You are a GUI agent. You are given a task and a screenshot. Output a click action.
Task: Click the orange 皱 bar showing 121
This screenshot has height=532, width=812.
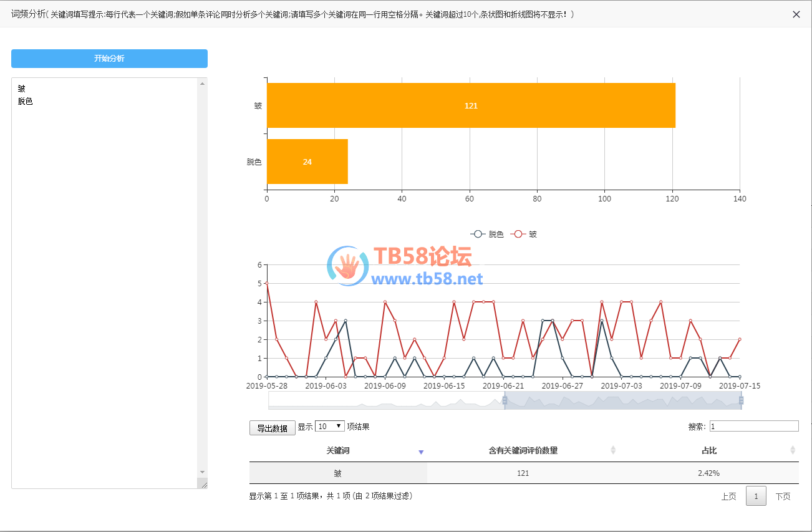471,105
